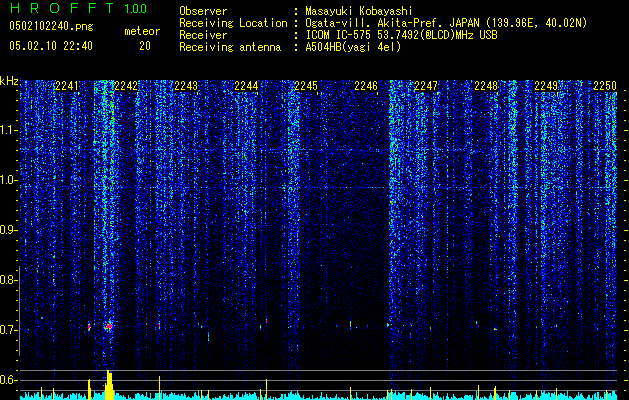Screen dimensions: 629x400
Task: Click the 2246 time marker
Action: pos(366,86)
